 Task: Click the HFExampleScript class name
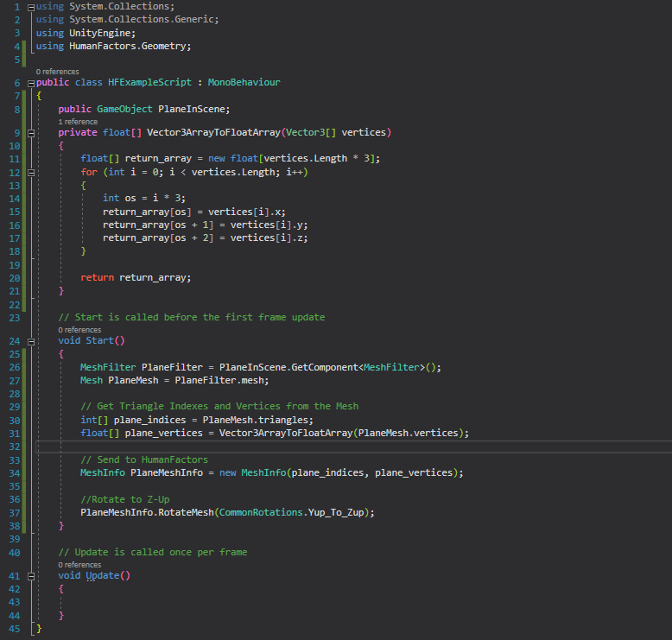149,82
